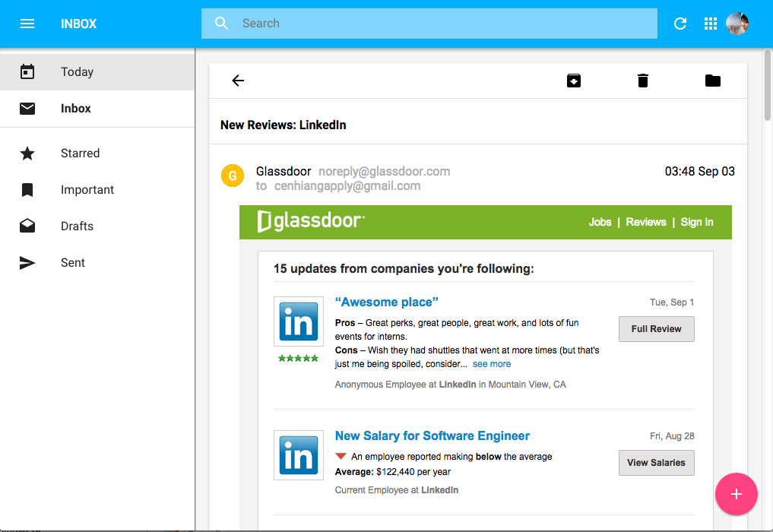The width and height of the screenshot is (773, 532).
Task: Open Sent mail in the sidebar
Action: pos(97,263)
